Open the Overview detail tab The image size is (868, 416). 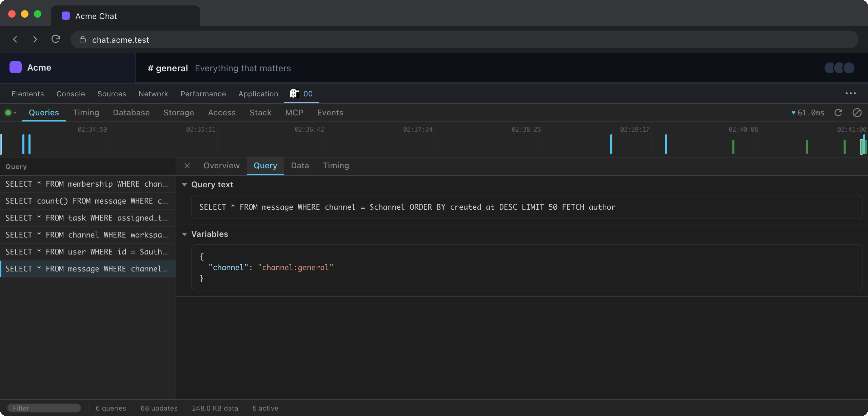coord(221,166)
